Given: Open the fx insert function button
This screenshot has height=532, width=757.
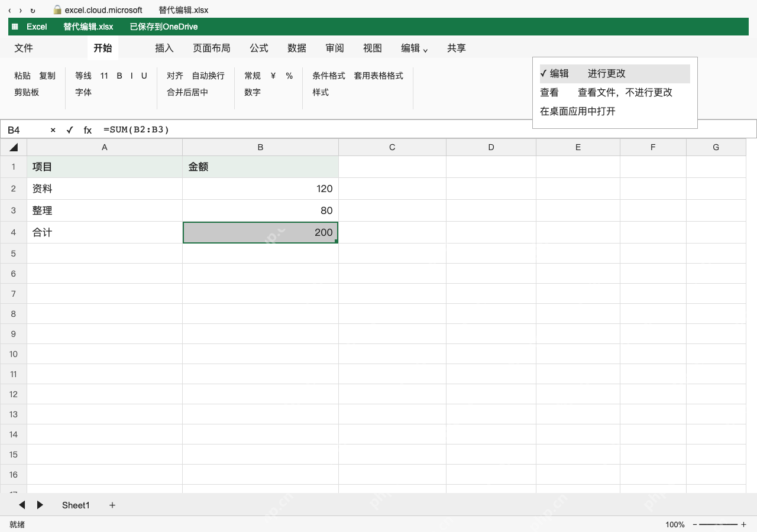Looking at the screenshot, I should [x=88, y=130].
